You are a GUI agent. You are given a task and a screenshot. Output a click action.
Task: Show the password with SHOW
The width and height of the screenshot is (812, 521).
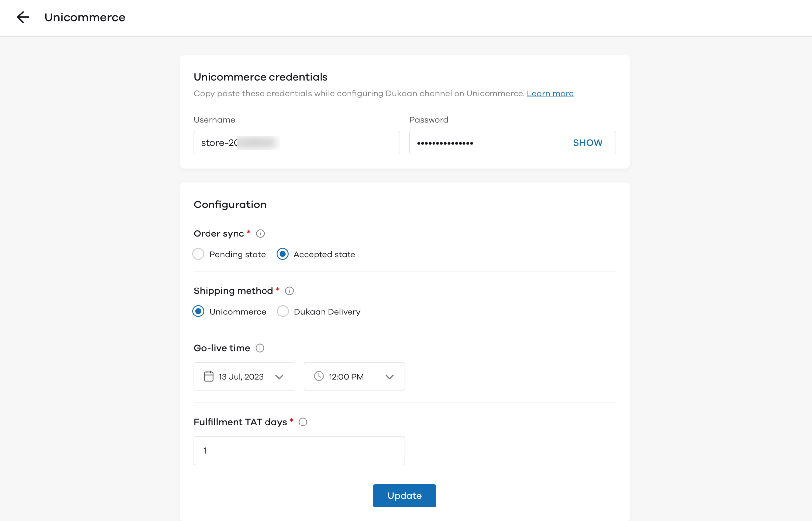tap(588, 143)
